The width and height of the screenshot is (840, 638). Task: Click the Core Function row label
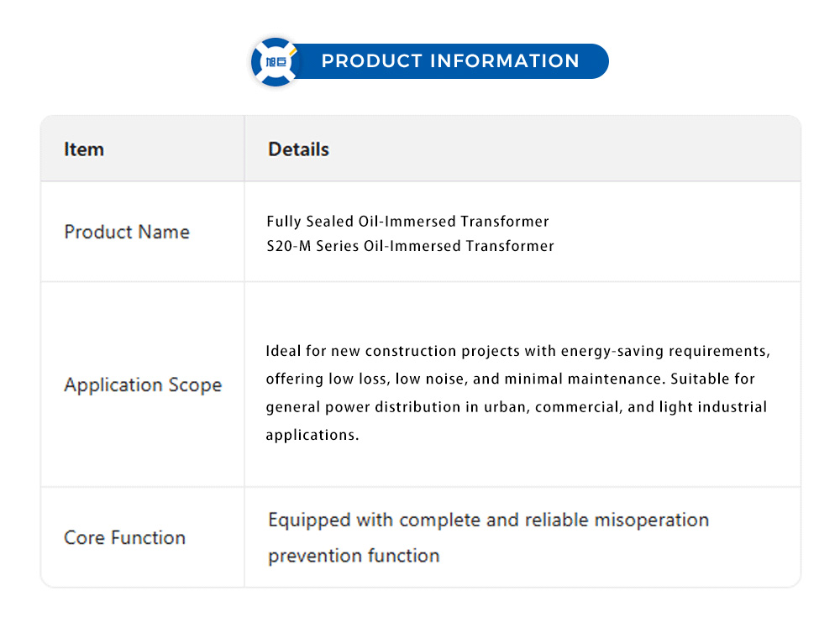coord(124,537)
